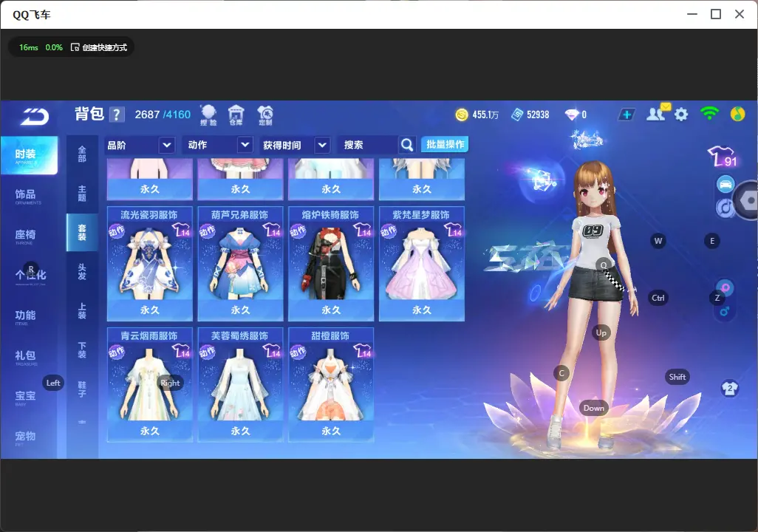Select the 葫芦兄弟服饰 outfit card
The height and width of the screenshot is (532, 758).
pos(240,264)
